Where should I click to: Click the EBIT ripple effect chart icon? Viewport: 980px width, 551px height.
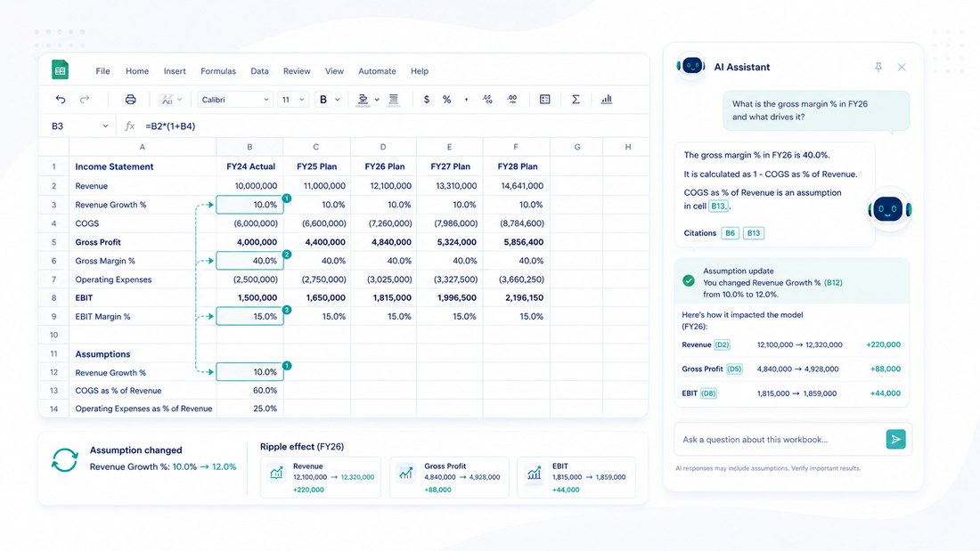point(534,473)
